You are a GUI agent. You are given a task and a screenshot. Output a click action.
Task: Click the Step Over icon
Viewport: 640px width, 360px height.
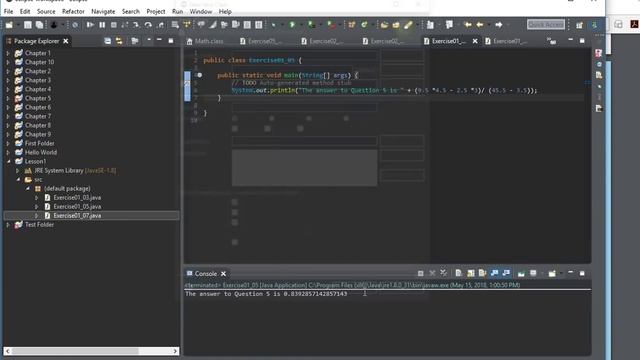point(148,25)
